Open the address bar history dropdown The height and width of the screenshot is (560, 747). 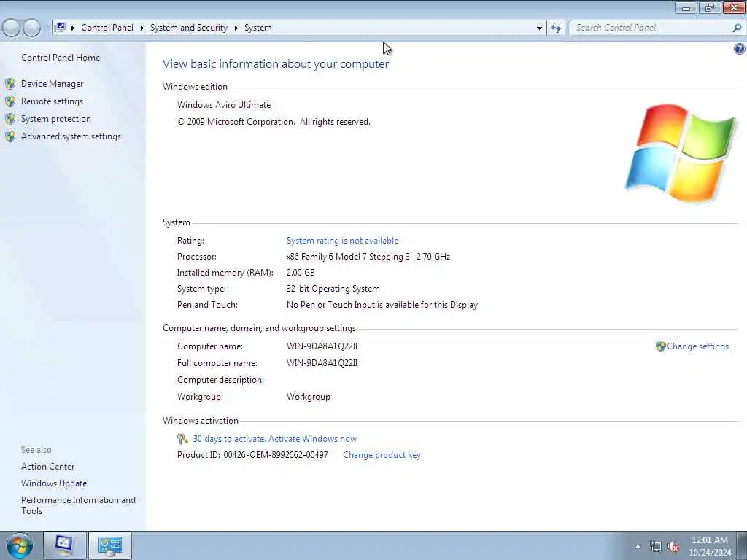[539, 28]
